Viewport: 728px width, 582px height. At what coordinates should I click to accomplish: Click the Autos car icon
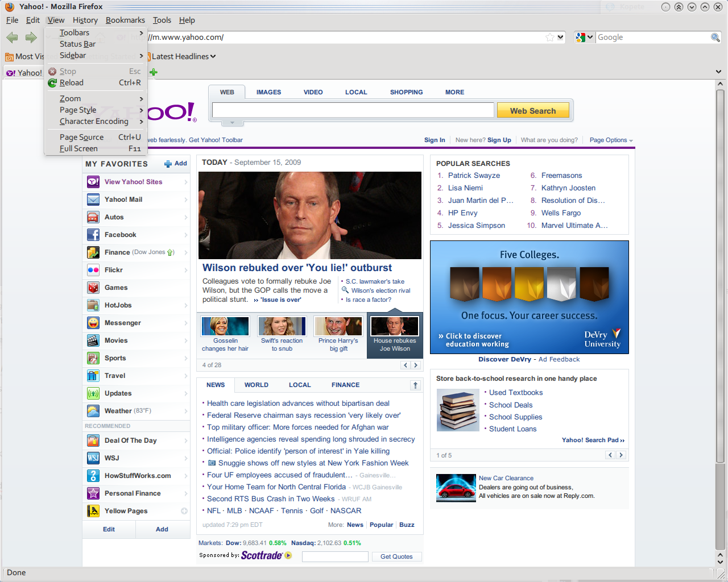[93, 217]
